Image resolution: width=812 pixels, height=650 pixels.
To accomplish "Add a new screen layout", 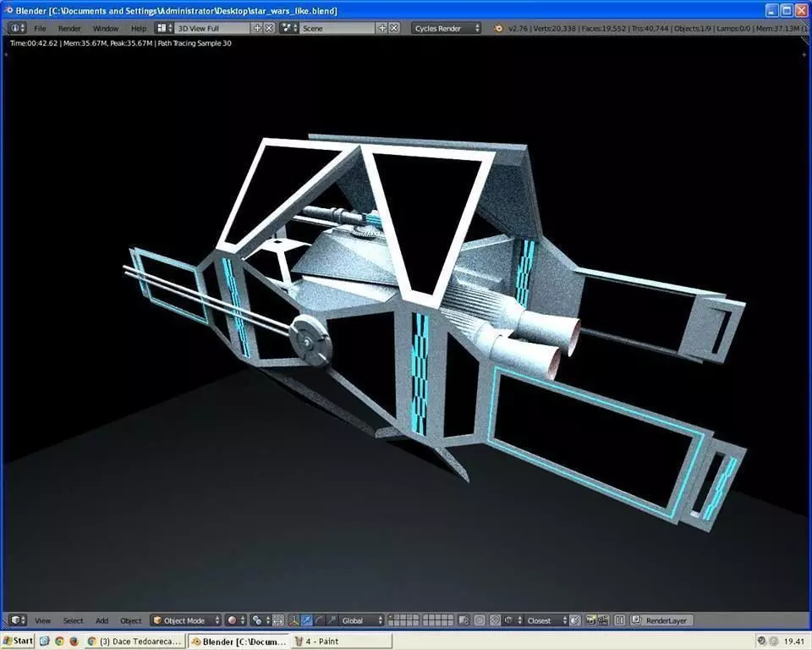I will point(257,28).
